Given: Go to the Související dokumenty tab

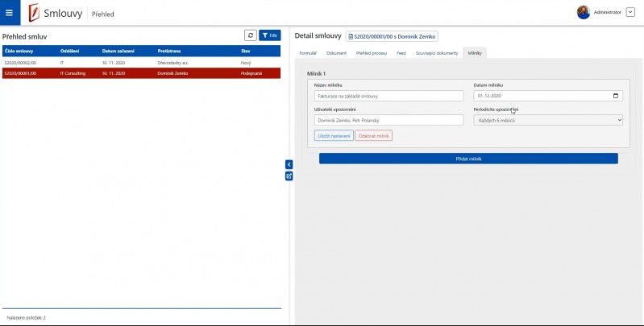Looking at the screenshot, I should tap(437, 52).
